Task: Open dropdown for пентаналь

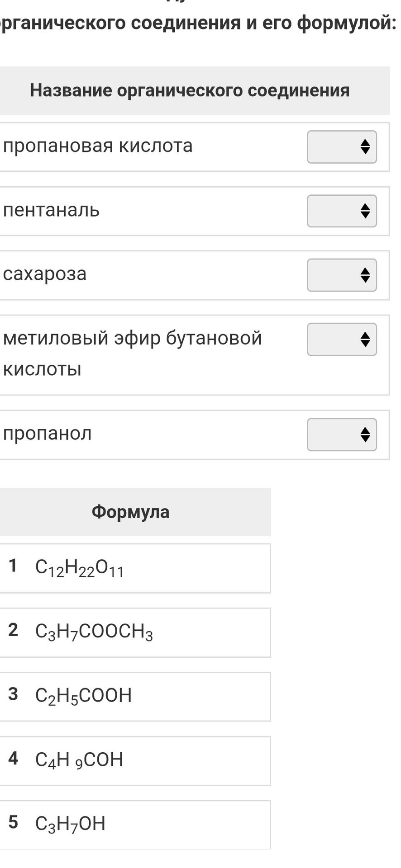Action: (342, 211)
